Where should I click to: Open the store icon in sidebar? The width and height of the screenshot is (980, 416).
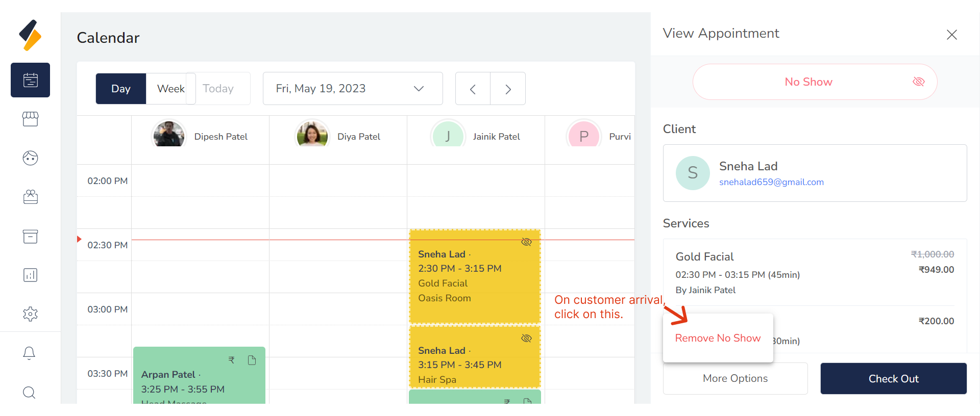click(x=30, y=119)
